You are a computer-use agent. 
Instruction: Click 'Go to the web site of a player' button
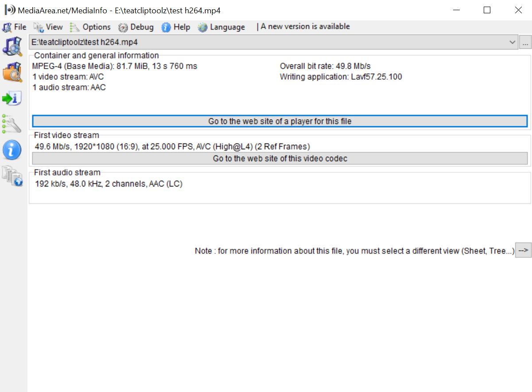pos(280,121)
